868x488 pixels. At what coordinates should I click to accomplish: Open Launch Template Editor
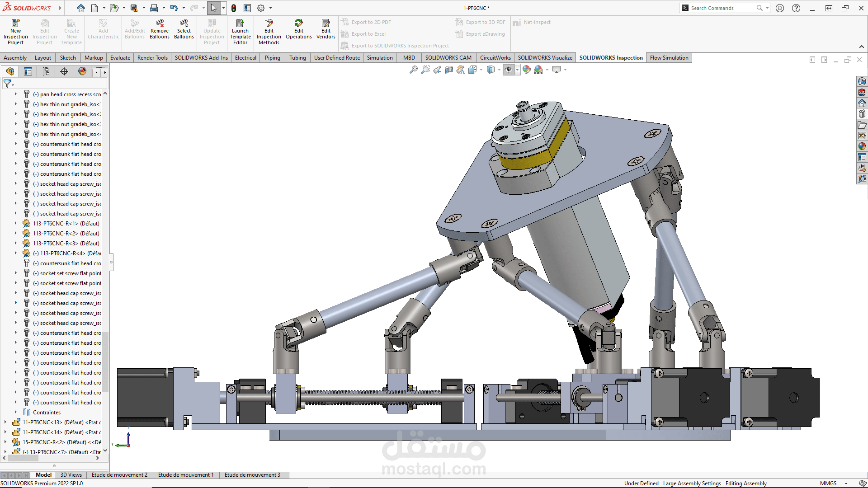[x=240, y=32]
